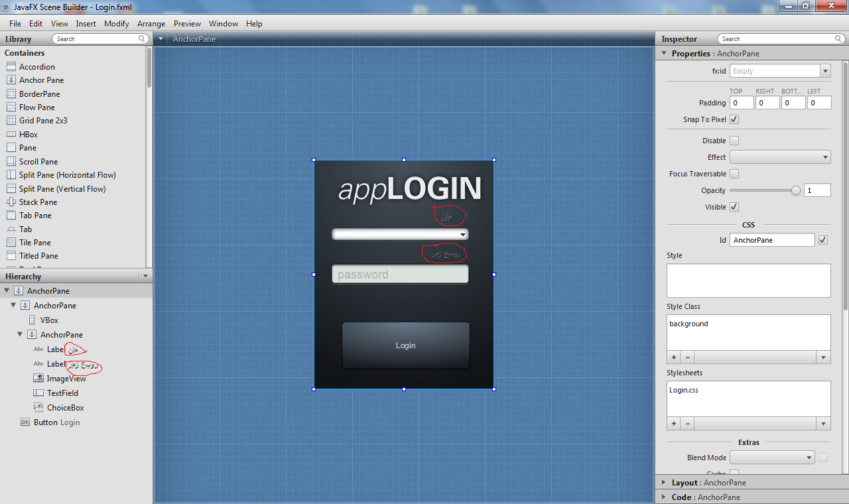Toggle the Snap To Pixel checkbox

pyautogui.click(x=734, y=120)
